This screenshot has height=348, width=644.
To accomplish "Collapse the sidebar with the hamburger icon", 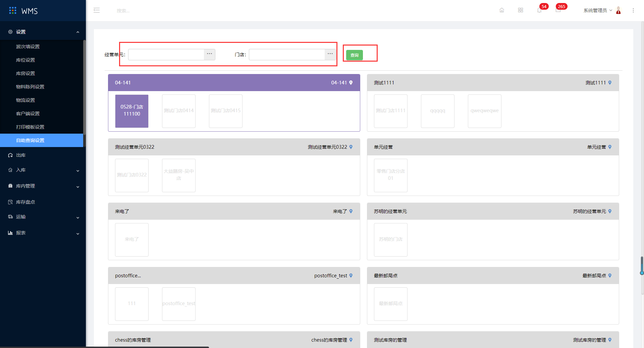I will coord(97,10).
